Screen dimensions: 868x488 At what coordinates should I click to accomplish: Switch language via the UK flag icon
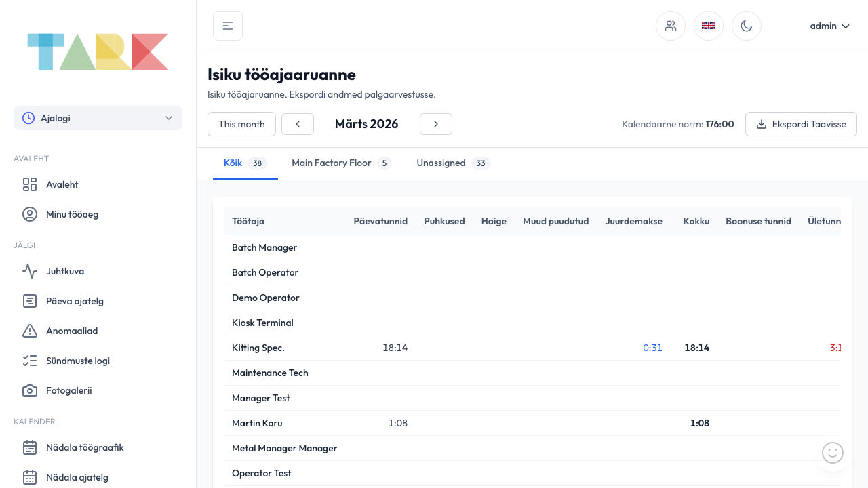(x=709, y=26)
